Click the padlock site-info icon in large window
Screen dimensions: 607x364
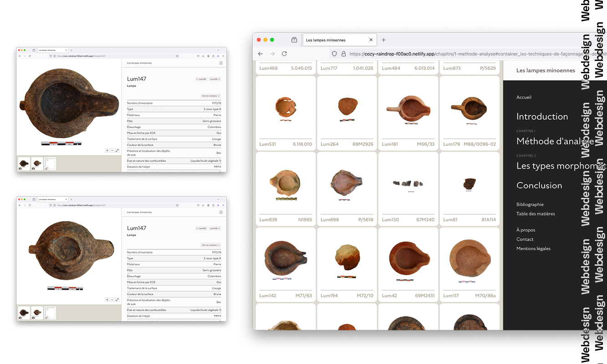[x=343, y=54]
